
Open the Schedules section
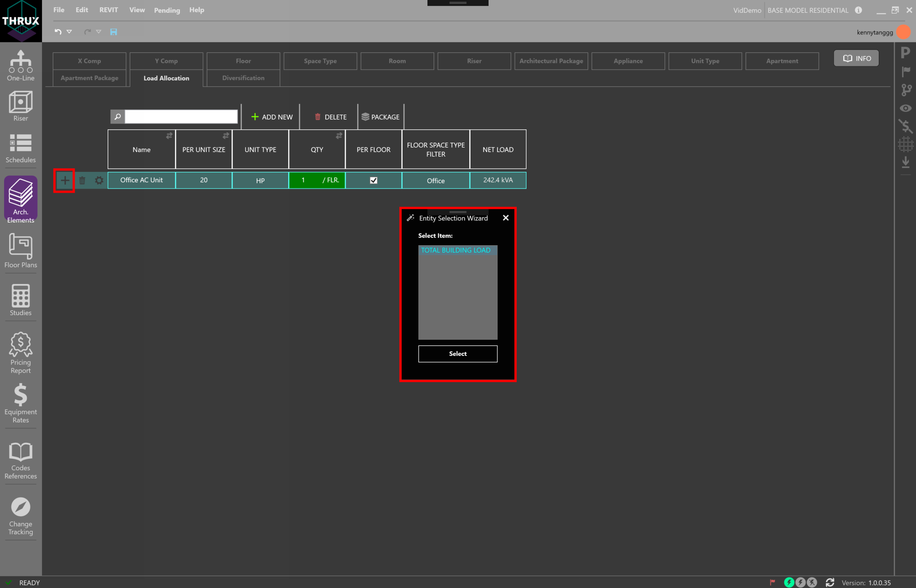20,148
